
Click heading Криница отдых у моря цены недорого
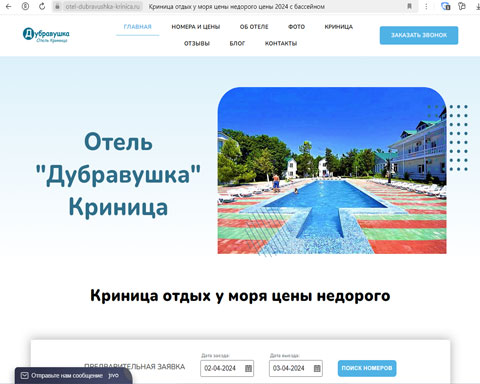(x=240, y=296)
